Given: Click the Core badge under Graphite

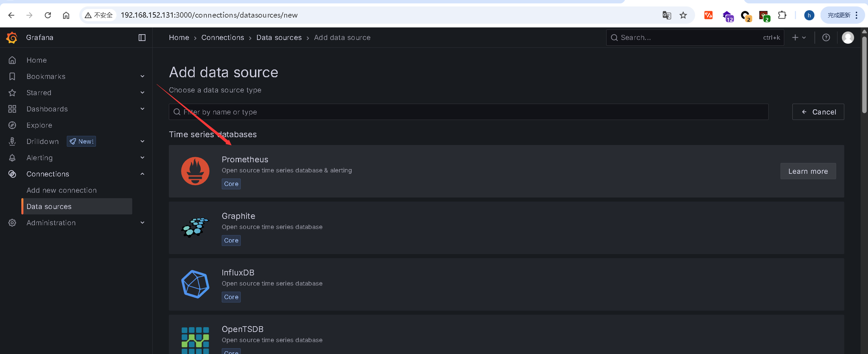Looking at the screenshot, I should [x=231, y=241].
